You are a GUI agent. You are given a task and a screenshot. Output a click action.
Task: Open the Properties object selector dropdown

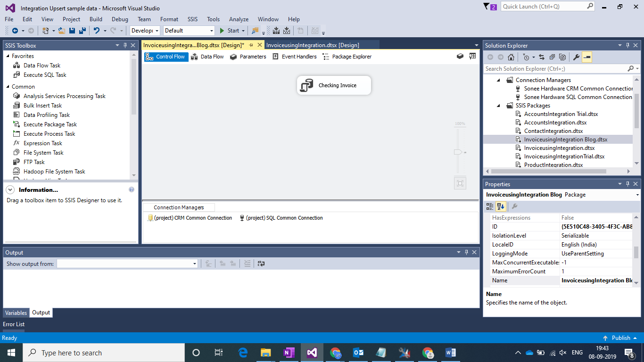point(637,195)
